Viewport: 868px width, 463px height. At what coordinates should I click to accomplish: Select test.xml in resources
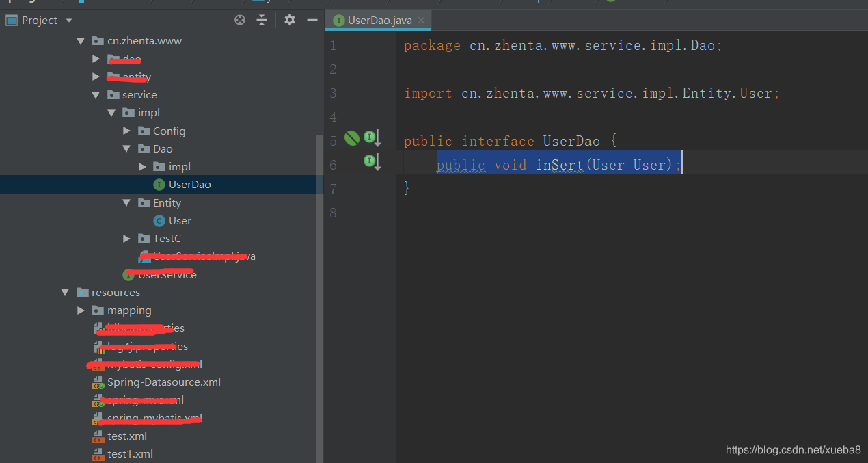pyautogui.click(x=162, y=436)
